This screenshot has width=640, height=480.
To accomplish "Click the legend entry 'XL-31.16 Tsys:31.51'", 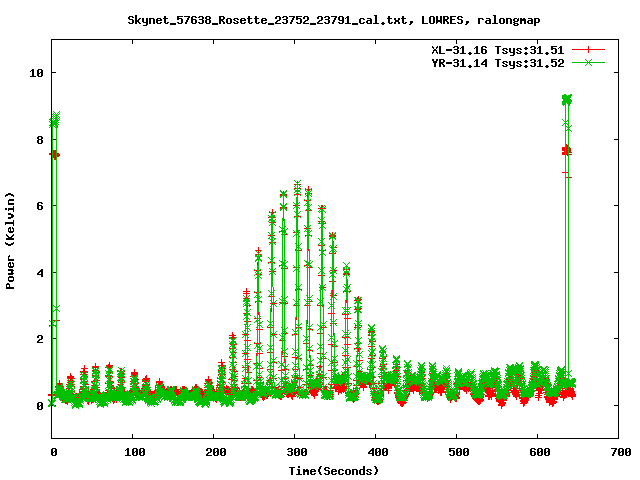I will click(498, 50).
